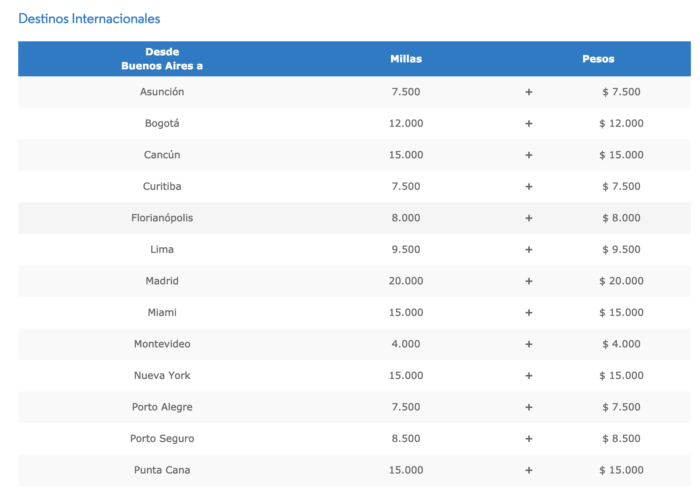Click the 20.000 miles value for Madrid
700x491 pixels.
pyautogui.click(x=406, y=281)
